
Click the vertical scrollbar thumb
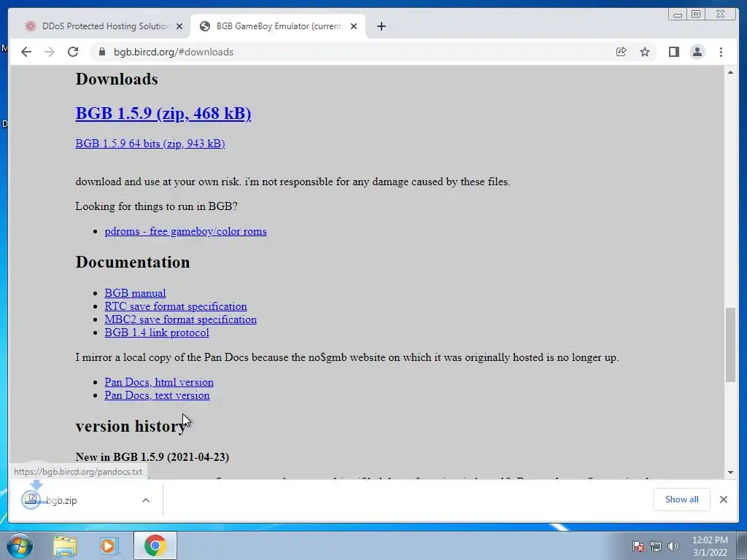pos(730,344)
